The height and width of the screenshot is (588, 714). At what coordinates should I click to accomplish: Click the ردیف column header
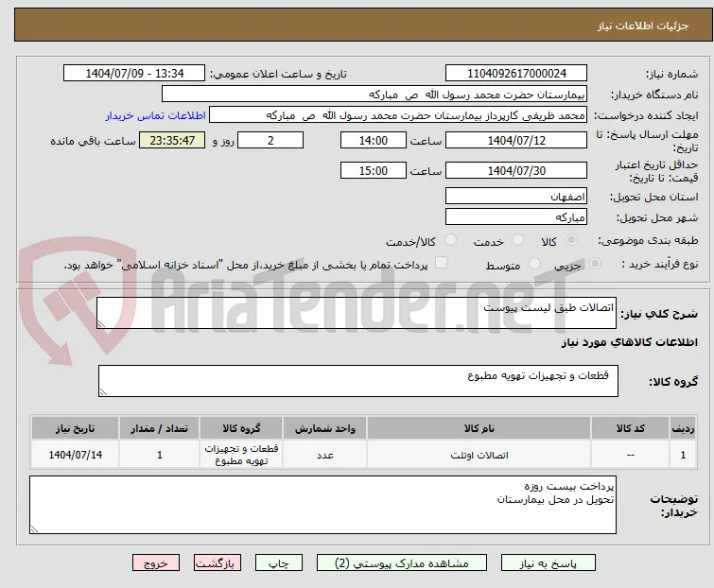683,428
